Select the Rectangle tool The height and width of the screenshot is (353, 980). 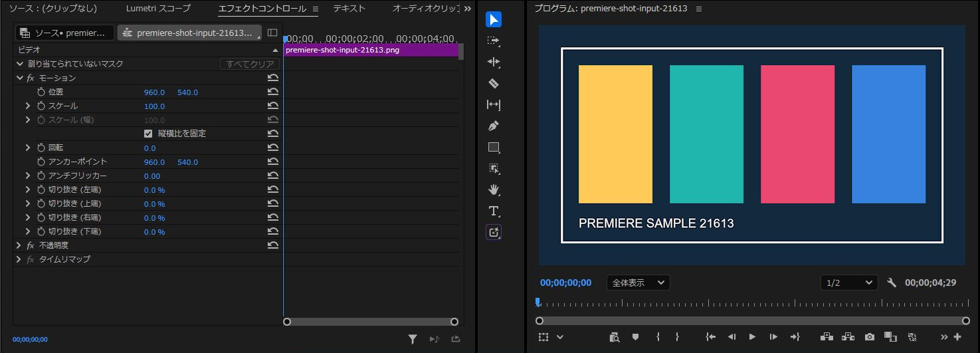(x=494, y=147)
